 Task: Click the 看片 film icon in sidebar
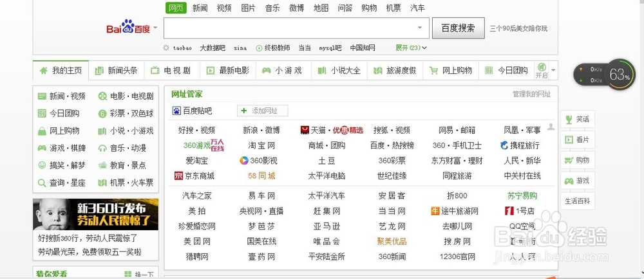(569, 139)
